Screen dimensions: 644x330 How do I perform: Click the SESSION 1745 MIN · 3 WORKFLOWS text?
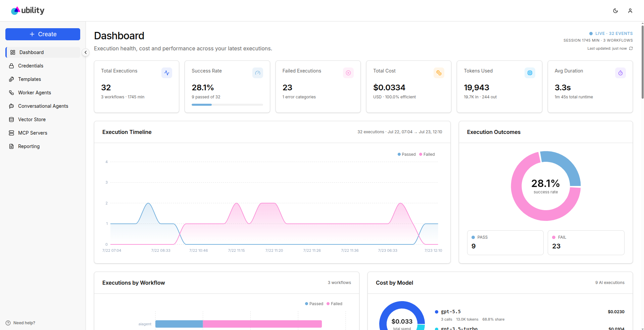(x=598, y=40)
